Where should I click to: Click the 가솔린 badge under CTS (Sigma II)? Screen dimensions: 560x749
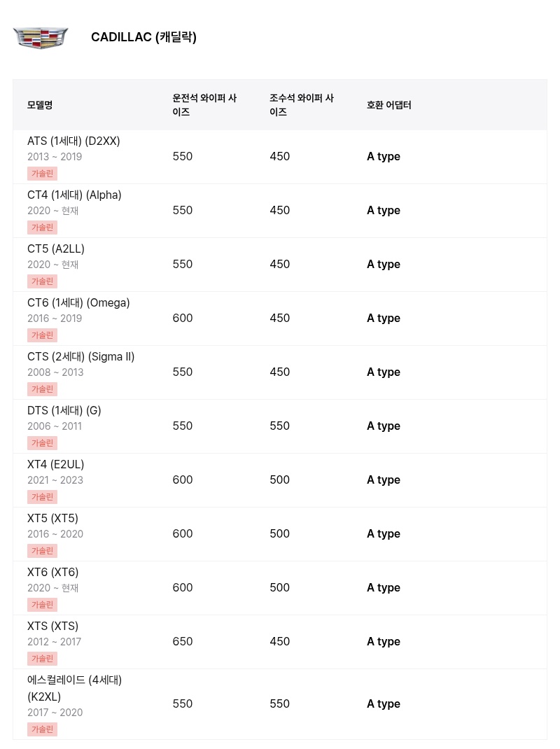coord(42,389)
